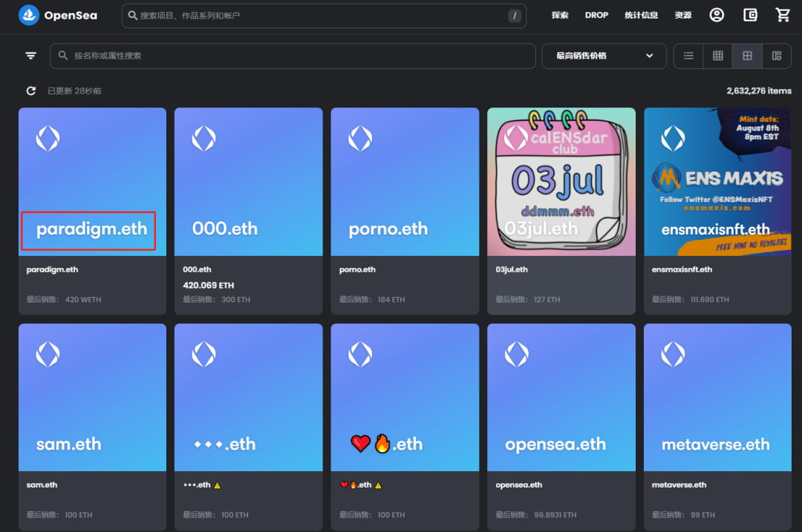
Task: Click the 2,632,276 items count
Action: 759,91
